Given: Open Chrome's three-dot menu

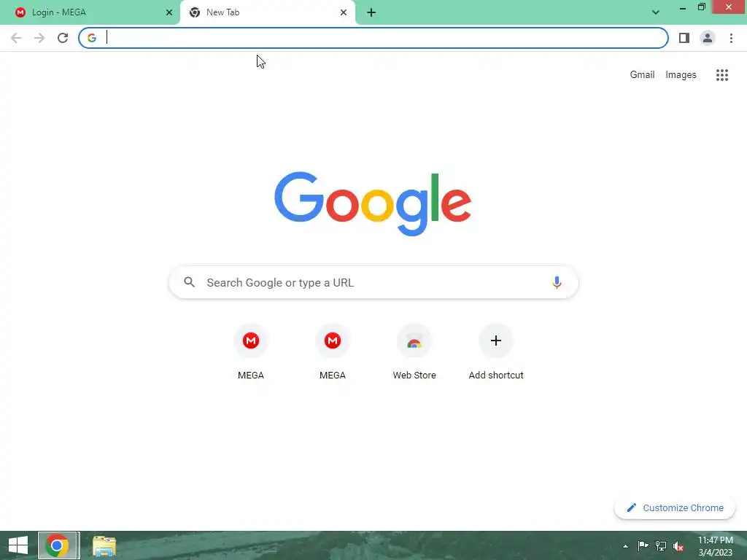Looking at the screenshot, I should click(x=731, y=38).
